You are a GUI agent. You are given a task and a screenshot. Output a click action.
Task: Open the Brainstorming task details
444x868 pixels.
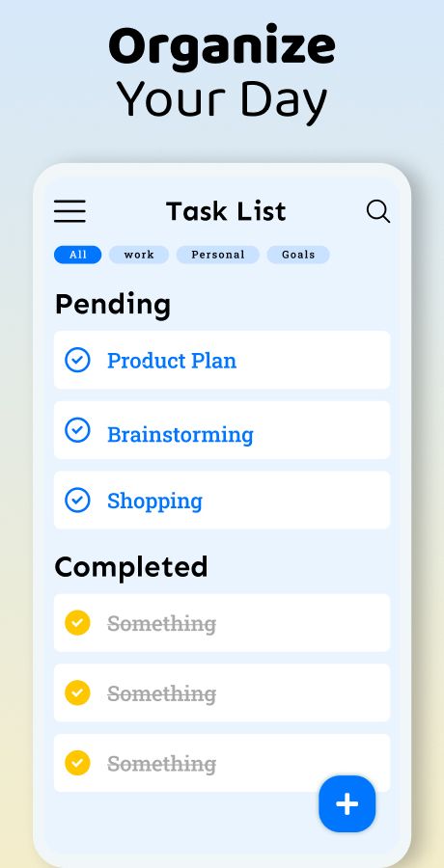222,430
